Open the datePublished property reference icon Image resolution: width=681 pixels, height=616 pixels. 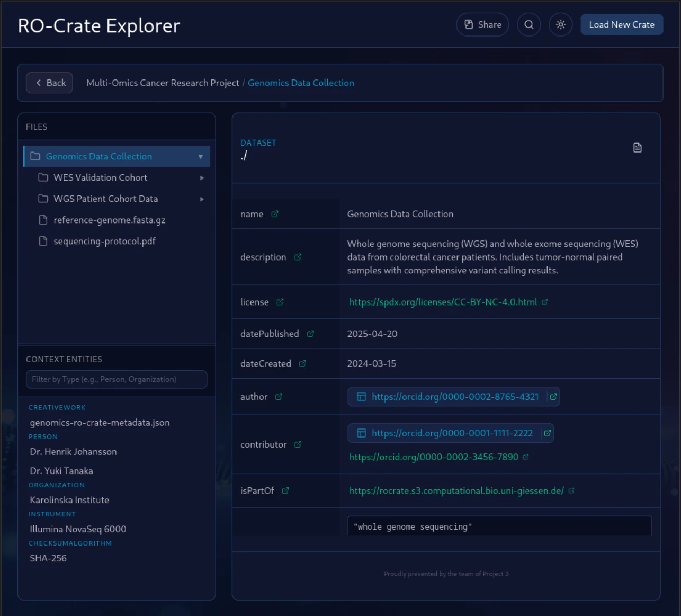310,334
